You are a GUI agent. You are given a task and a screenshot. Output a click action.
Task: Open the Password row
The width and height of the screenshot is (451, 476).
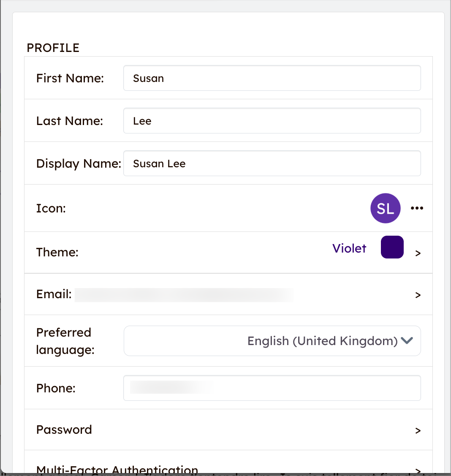point(64,430)
